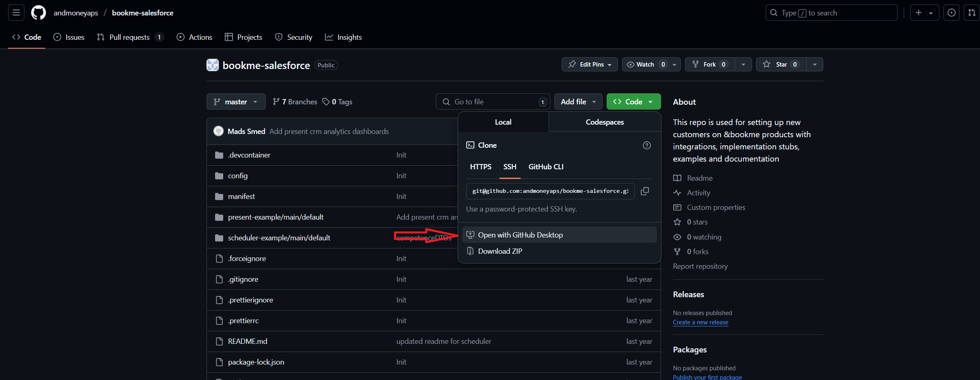Screen dimensions: 980x380
Task: Star the bookme-salesforce repository
Action: point(781,64)
